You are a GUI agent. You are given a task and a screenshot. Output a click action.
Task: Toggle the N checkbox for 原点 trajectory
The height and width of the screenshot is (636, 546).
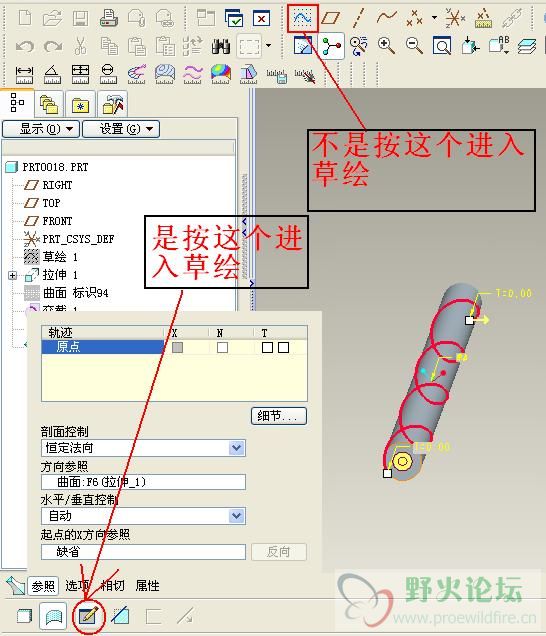point(222,348)
